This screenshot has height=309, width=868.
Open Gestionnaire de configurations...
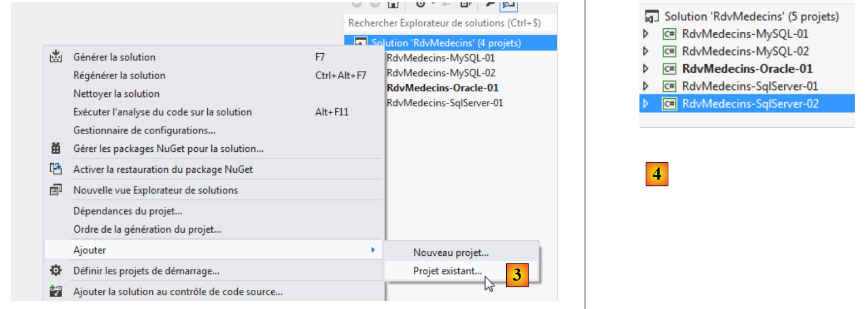[144, 130]
